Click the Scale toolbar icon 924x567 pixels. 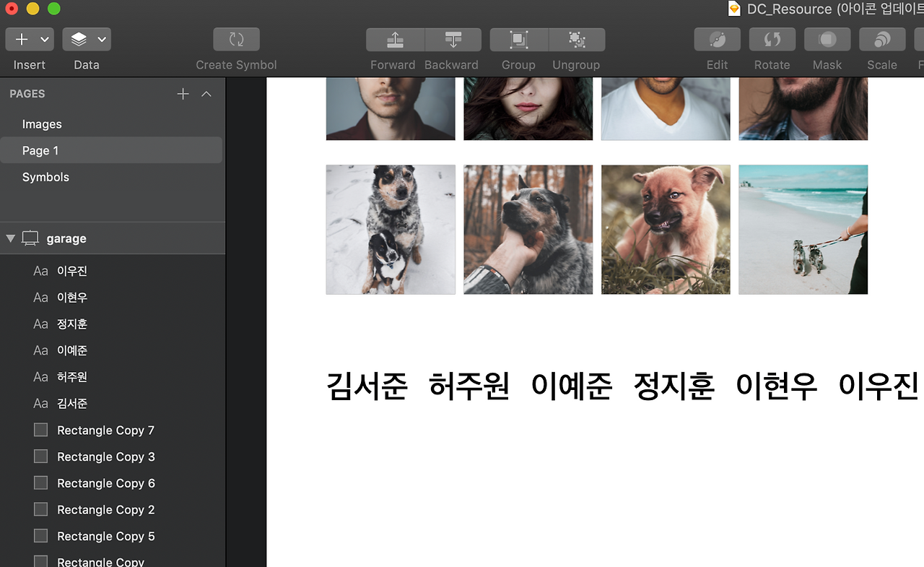[882, 40]
